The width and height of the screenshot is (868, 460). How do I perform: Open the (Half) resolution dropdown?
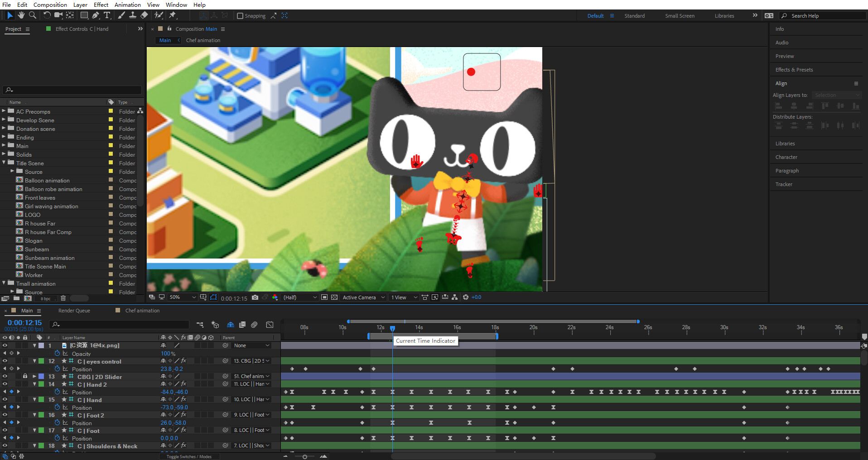(x=300, y=297)
